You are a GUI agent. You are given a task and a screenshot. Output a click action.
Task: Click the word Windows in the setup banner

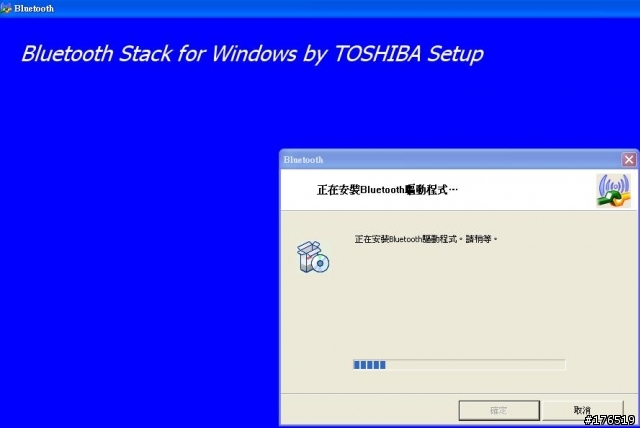point(254,54)
